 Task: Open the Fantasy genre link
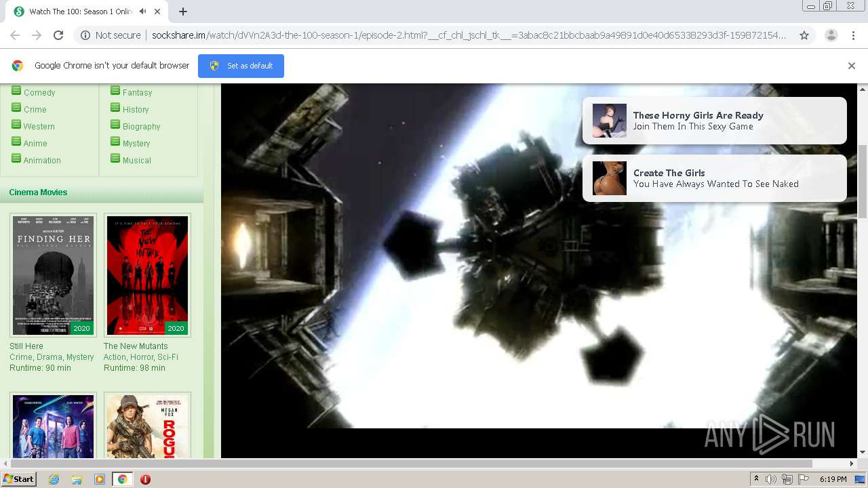tap(137, 93)
